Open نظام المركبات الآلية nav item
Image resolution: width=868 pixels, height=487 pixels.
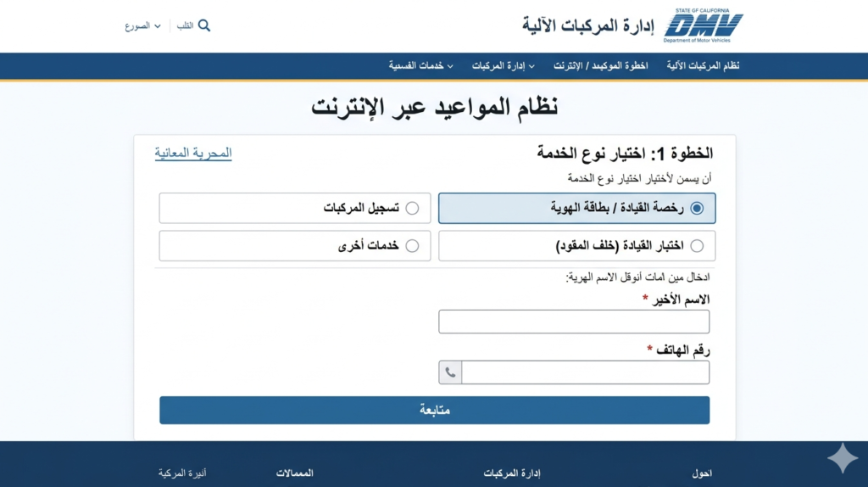703,66
